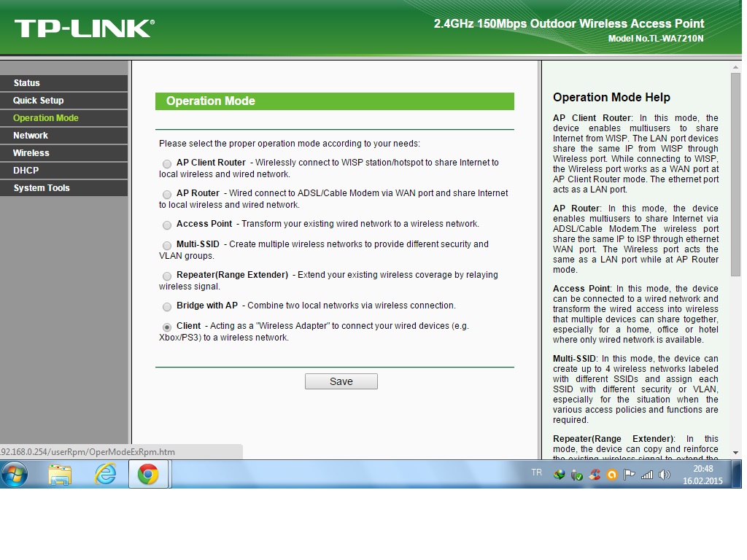Open the Action Center flag icon
This screenshot has height=560, width=747.
630,474
